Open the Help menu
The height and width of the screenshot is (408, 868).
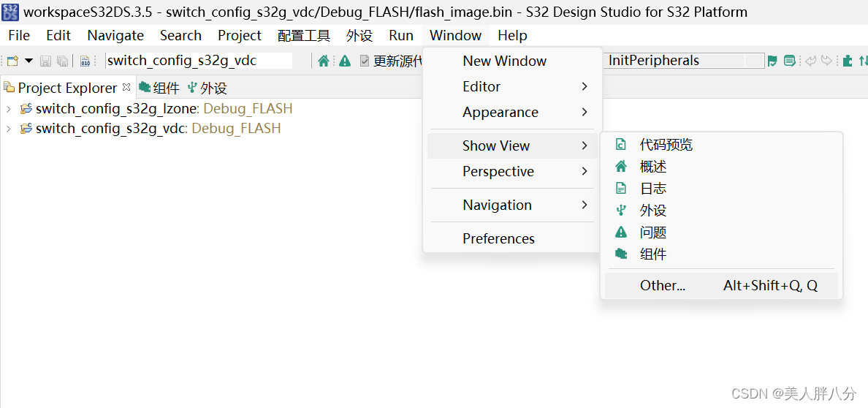pyautogui.click(x=513, y=36)
